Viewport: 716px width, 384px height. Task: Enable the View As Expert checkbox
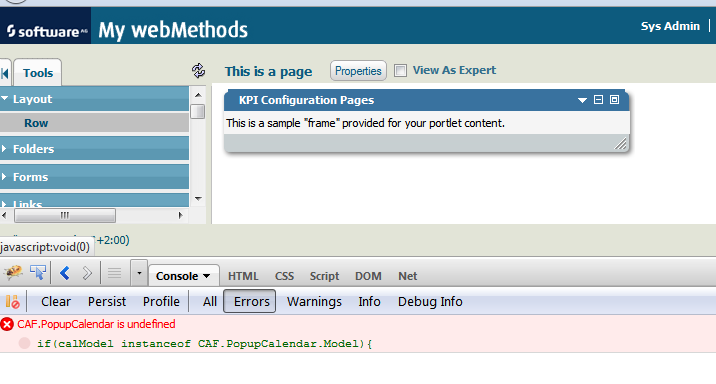(x=400, y=70)
